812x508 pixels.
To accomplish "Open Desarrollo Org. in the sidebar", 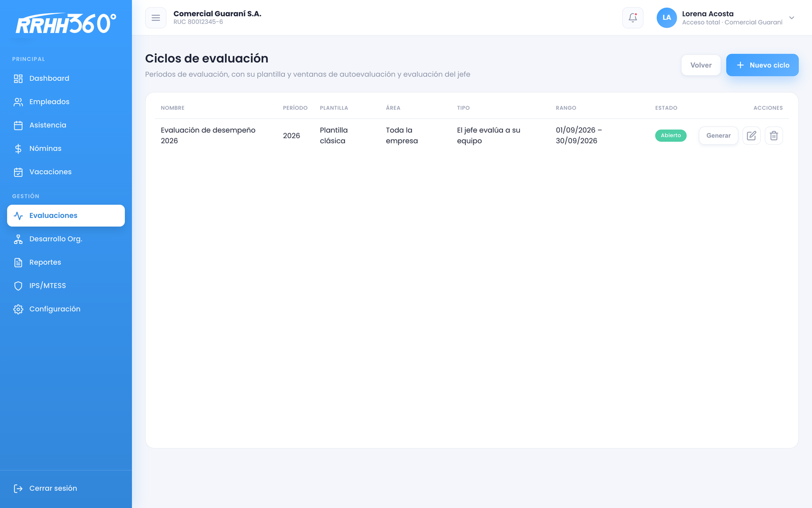I will click(x=66, y=239).
